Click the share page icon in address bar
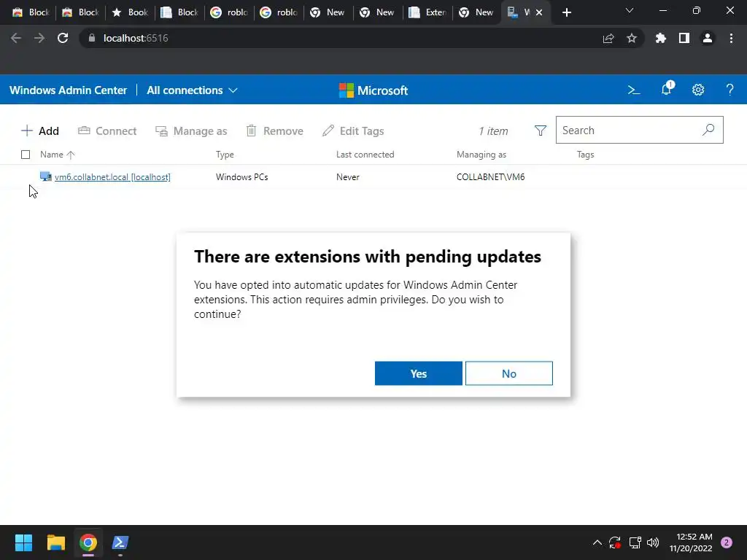The width and height of the screenshot is (747, 560). click(608, 38)
